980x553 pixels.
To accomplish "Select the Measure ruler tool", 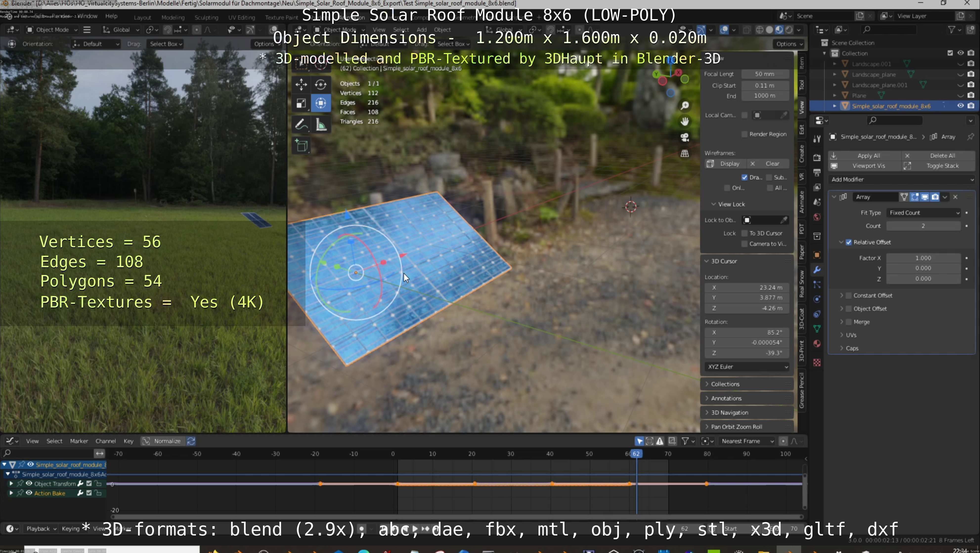I will (321, 125).
